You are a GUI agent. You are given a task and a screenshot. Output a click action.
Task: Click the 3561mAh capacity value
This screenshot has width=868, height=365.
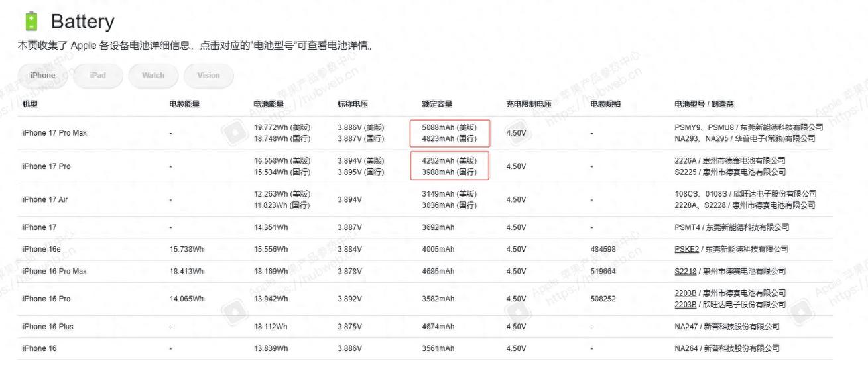pyautogui.click(x=438, y=348)
